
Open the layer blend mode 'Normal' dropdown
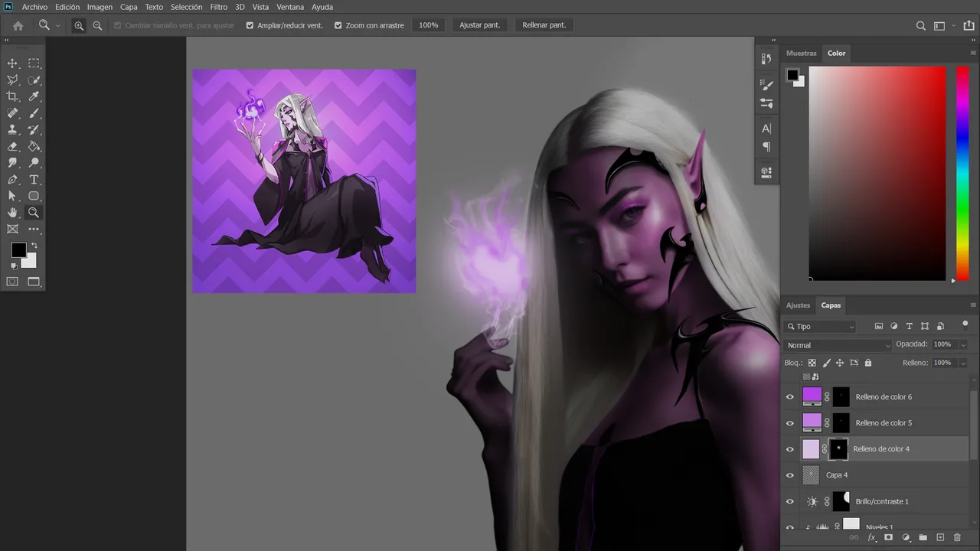(x=838, y=345)
